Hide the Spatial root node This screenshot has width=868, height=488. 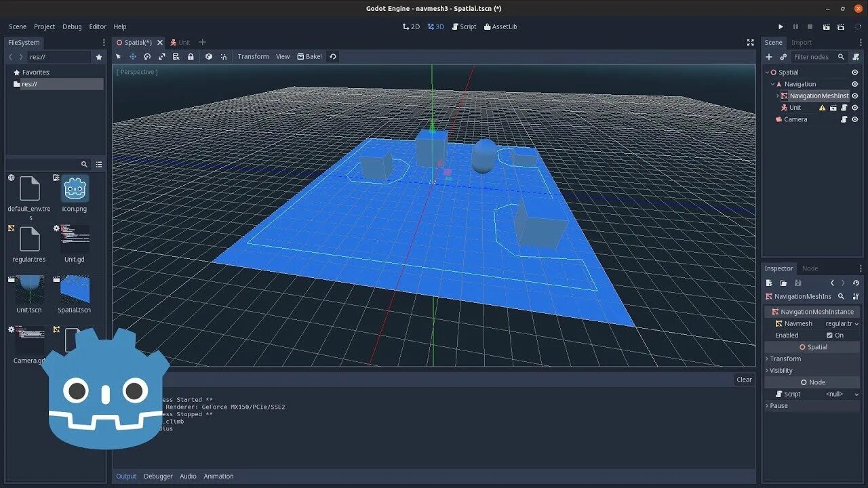click(x=854, y=73)
